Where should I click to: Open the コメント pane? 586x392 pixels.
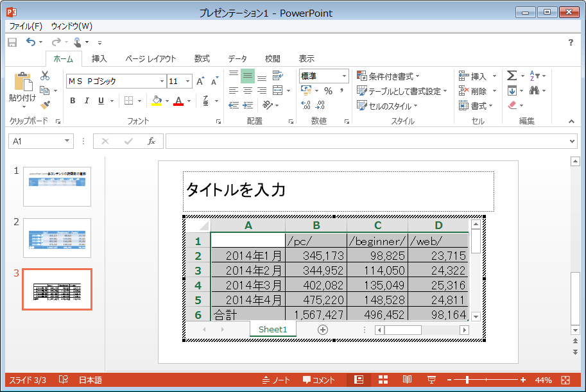319,380
